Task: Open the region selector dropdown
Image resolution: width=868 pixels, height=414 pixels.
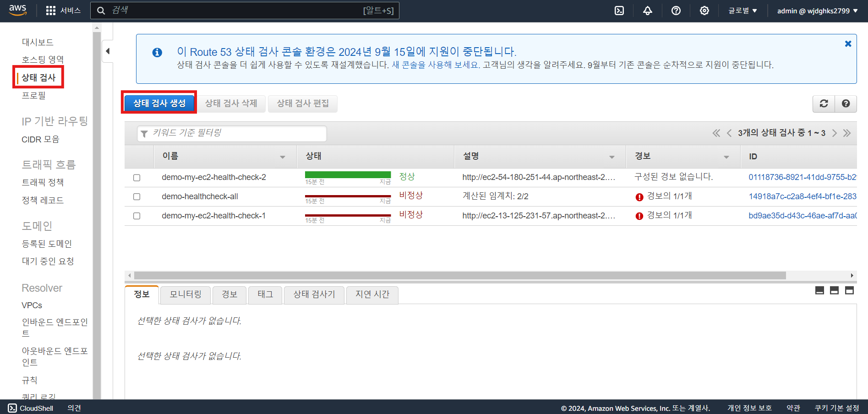Action: coord(742,11)
